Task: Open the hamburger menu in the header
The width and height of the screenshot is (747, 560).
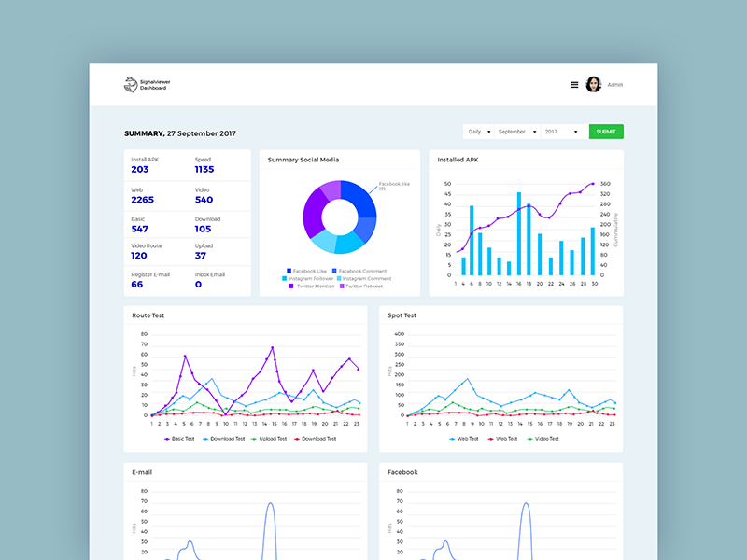Action: point(574,85)
